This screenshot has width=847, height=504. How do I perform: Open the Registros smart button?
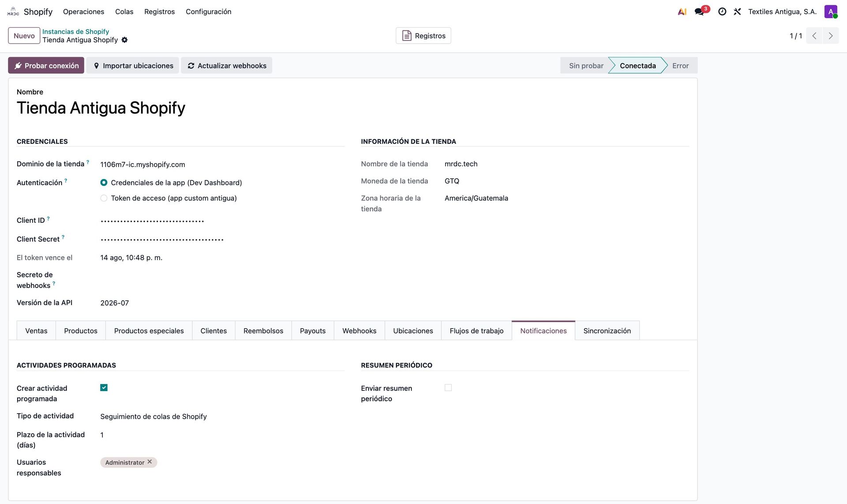[423, 36]
